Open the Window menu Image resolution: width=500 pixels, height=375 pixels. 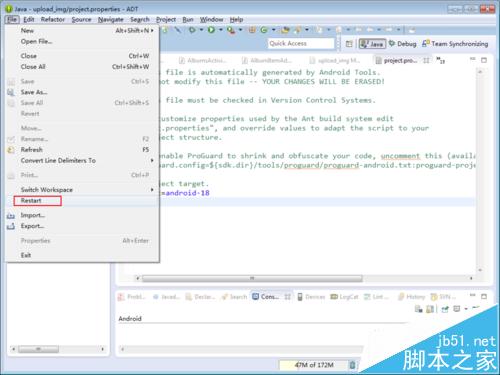(x=212, y=19)
